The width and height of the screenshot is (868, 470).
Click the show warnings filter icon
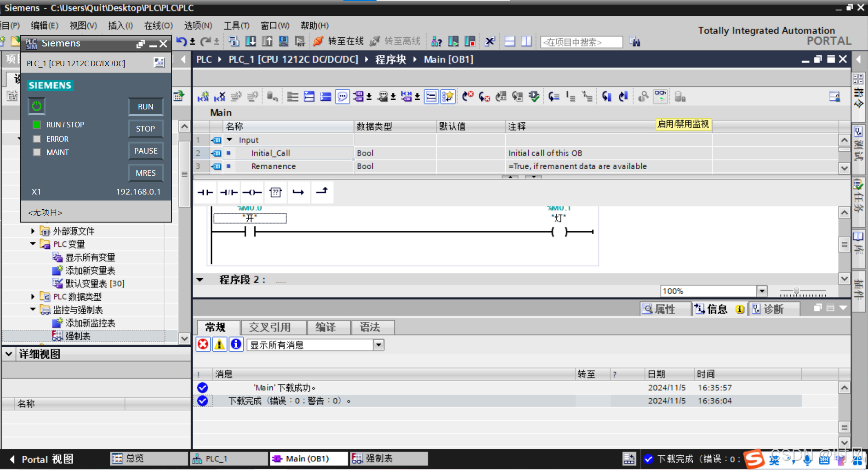point(220,344)
